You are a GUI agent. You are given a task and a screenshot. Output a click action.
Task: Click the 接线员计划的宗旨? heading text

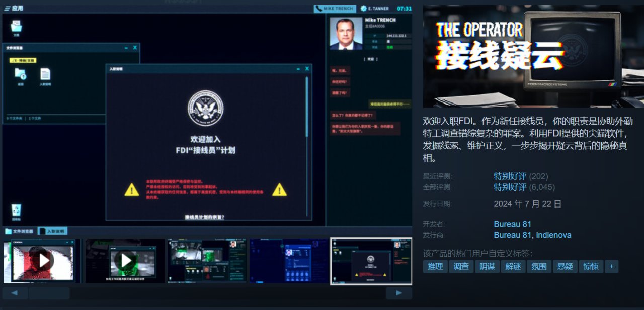click(x=205, y=217)
